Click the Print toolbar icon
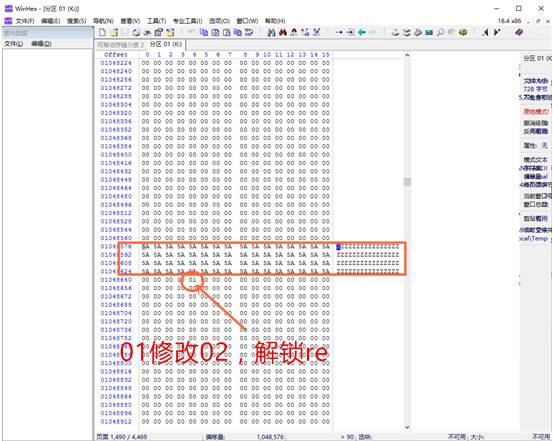The width and height of the screenshot is (553, 441). 136,32
